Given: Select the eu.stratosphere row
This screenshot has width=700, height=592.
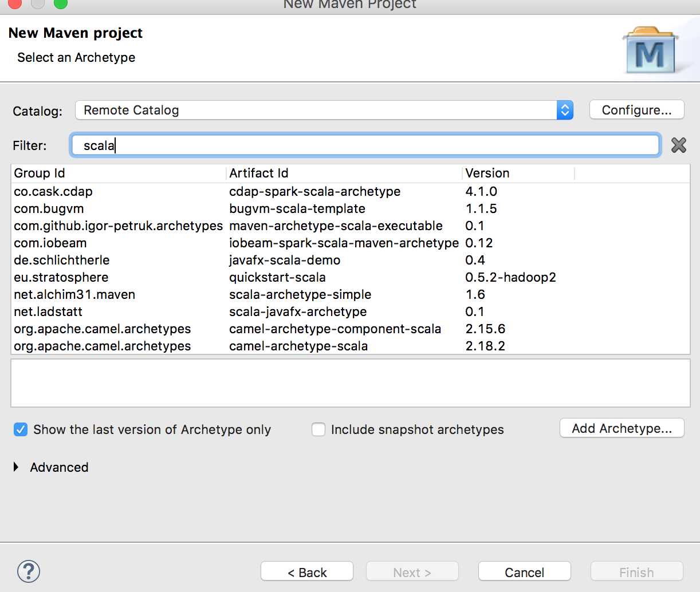Looking at the screenshot, I should pyautogui.click(x=350, y=277).
